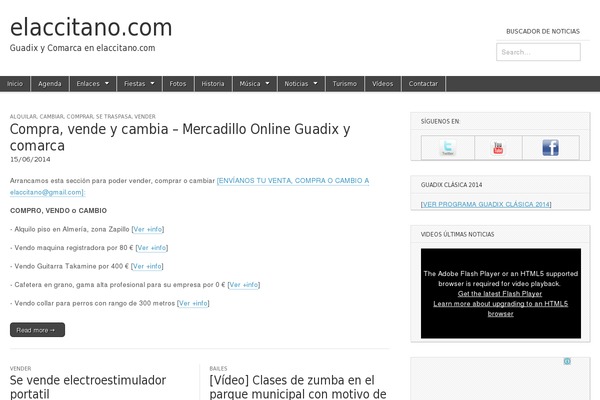Click the Read more button
This screenshot has height=400, width=600.
pyautogui.click(x=37, y=330)
